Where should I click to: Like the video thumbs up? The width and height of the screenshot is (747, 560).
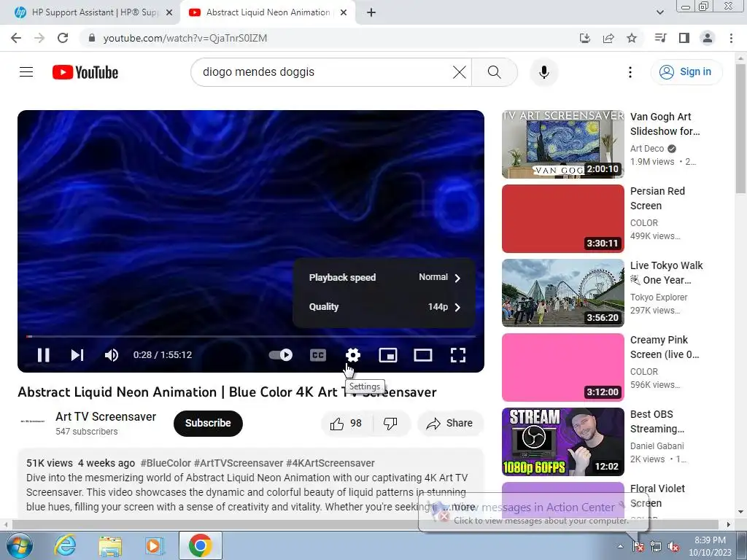click(347, 424)
